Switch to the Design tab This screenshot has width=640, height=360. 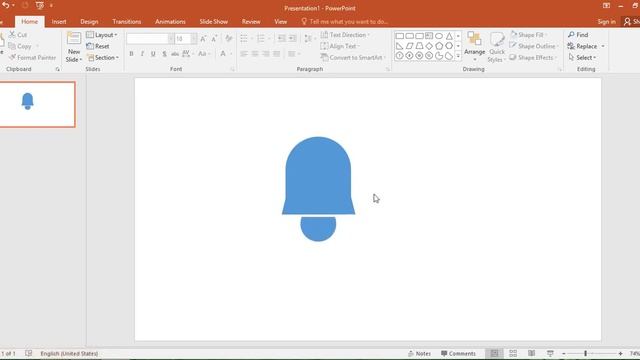pyautogui.click(x=89, y=22)
